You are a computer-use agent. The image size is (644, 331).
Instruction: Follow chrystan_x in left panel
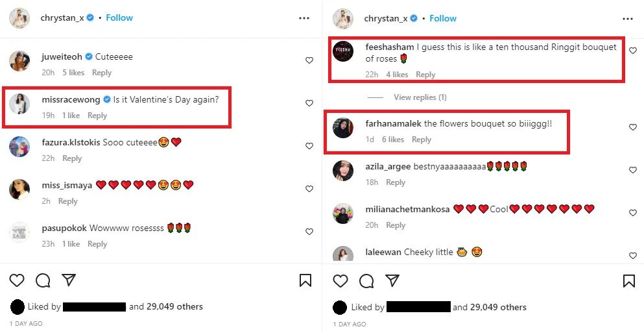coord(119,18)
